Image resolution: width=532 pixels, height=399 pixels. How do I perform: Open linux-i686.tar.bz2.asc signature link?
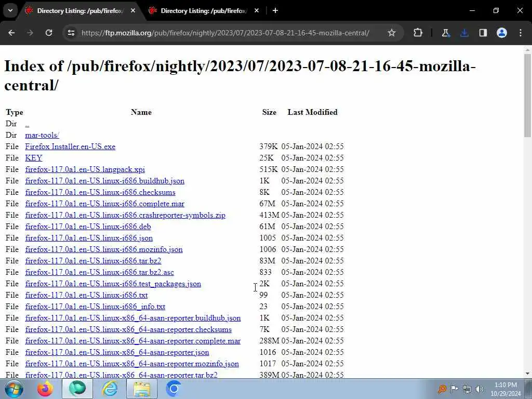(99, 272)
